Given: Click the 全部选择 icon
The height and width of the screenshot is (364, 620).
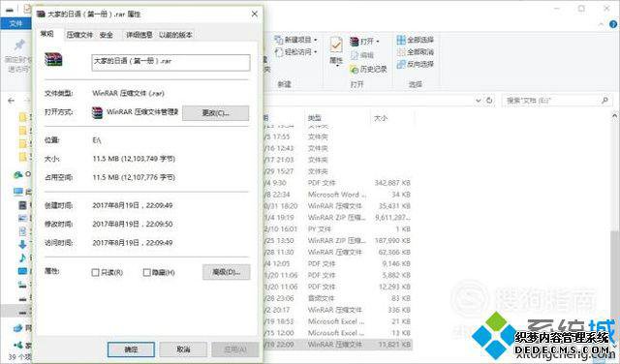Looking at the screenshot, I should coord(401,40).
